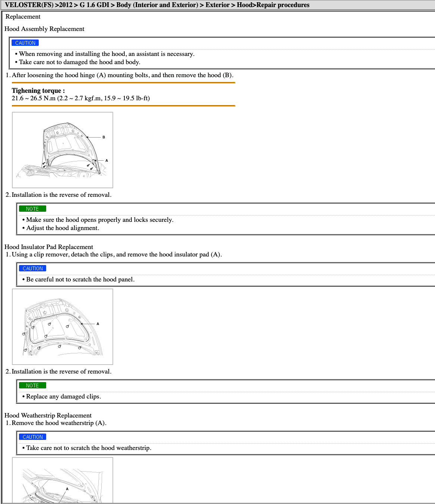Click the Hood Assembly Replacement heading

click(44, 29)
